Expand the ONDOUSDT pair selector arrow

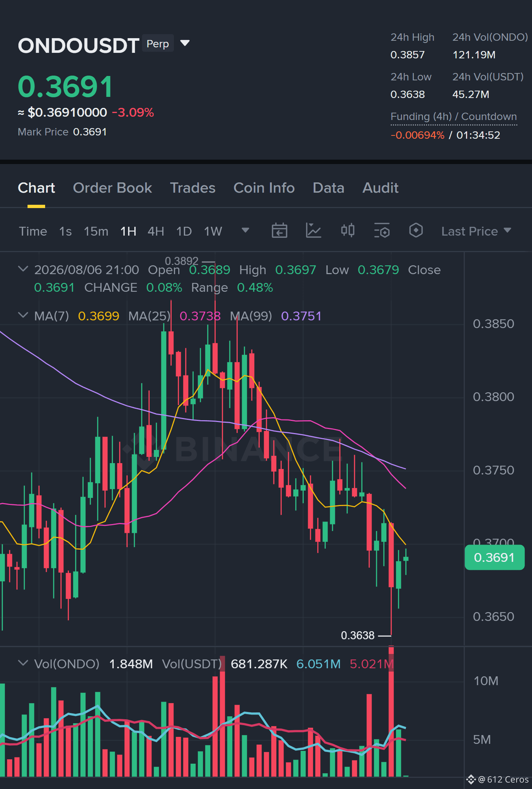[x=185, y=43]
